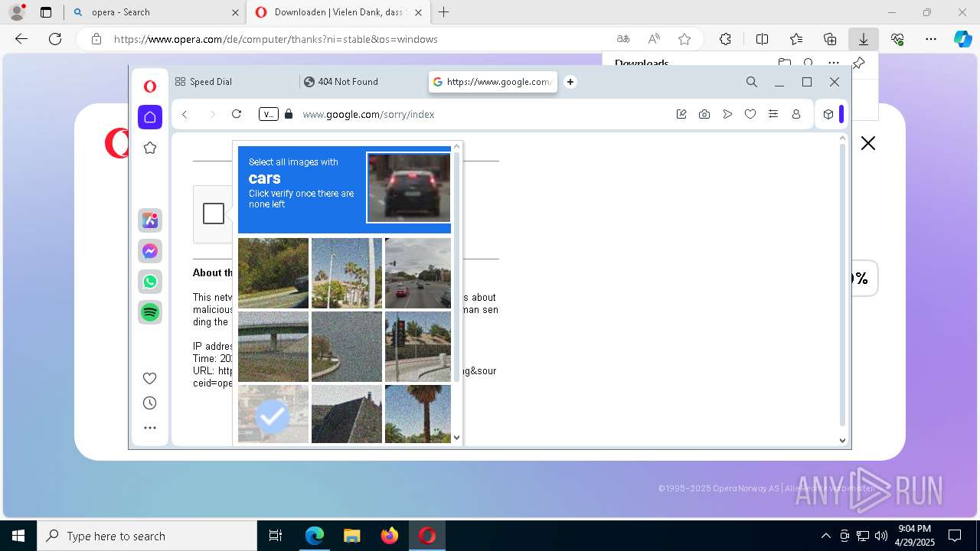Click captcha sample image in blue header
Image resolution: width=980 pixels, height=551 pixels.
coord(409,187)
